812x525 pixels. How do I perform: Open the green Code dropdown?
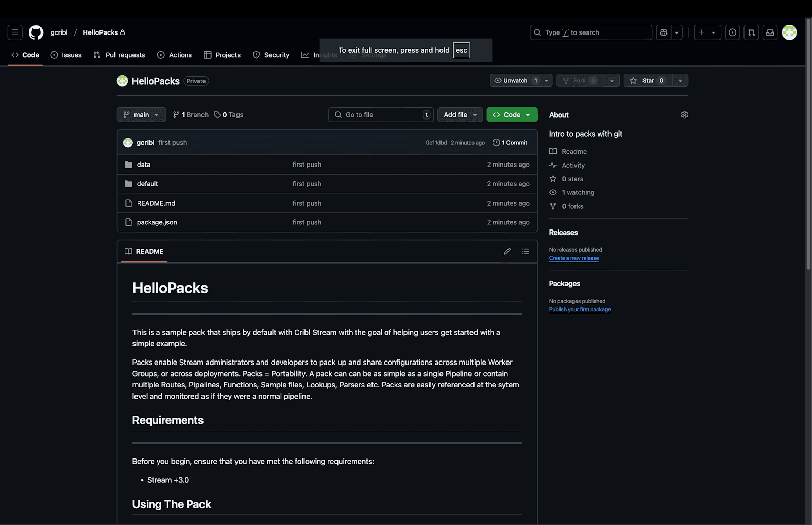512,115
